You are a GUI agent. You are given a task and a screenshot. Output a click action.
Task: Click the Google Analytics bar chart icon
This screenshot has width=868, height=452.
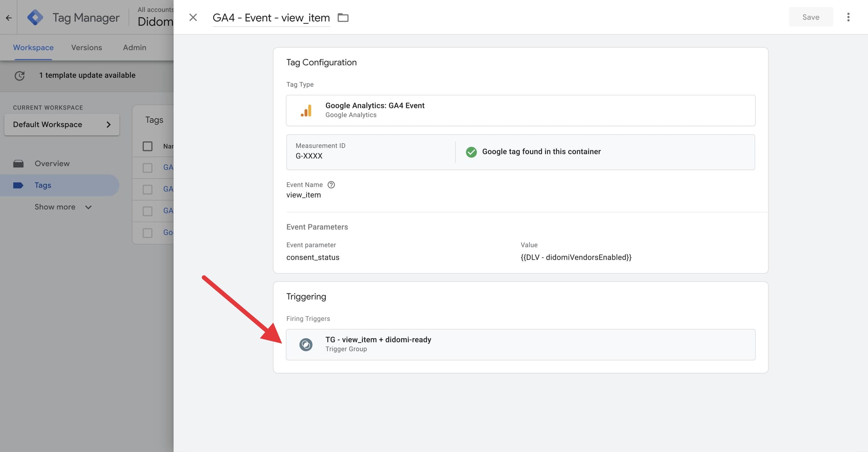[x=306, y=110]
